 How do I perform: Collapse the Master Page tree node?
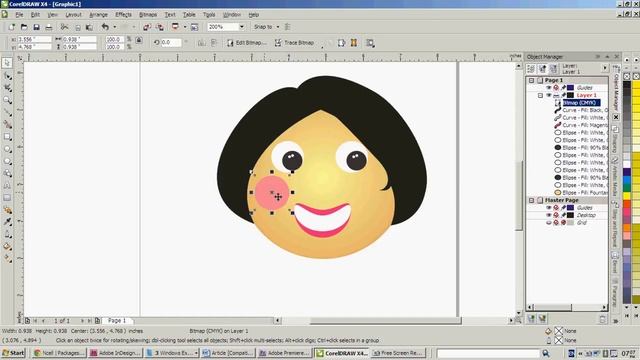(531, 200)
